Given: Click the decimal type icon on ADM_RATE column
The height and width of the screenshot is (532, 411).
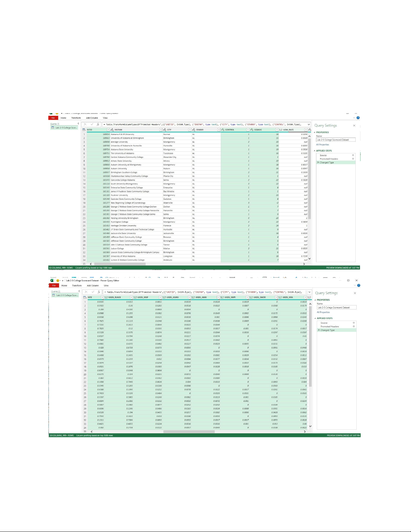Looking at the screenshot, I should click(281, 130).
